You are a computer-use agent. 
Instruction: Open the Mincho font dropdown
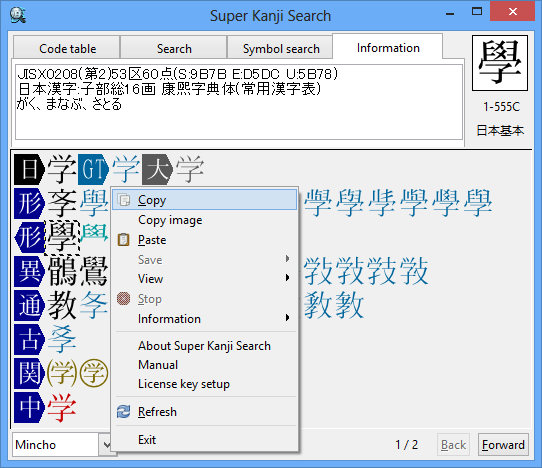[x=106, y=444]
